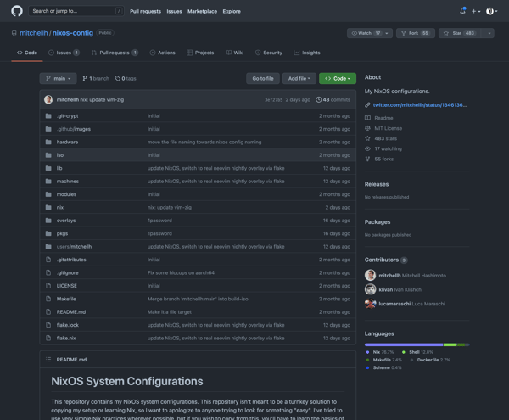Expand the Watch dropdown arrow
This screenshot has width=509, height=420.
pyautogui.click(x=387, y=33)
